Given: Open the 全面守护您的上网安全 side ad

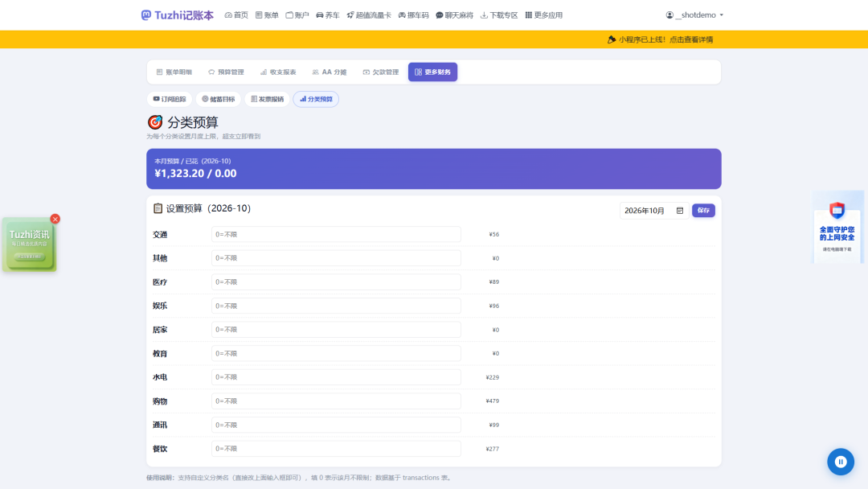Looking at the screenshot, I should (837, 227).
